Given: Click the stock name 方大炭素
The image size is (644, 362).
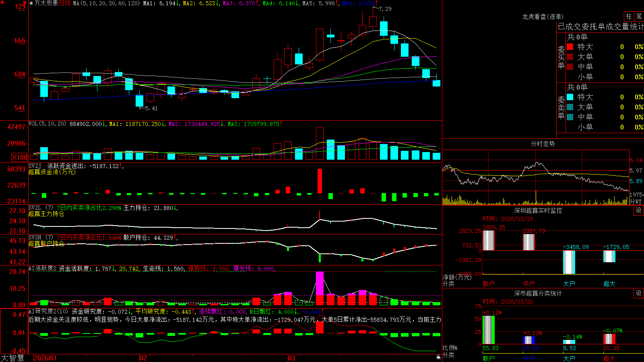Looking at the screenshot, I should pyautogui.click(x=46, y=3).
